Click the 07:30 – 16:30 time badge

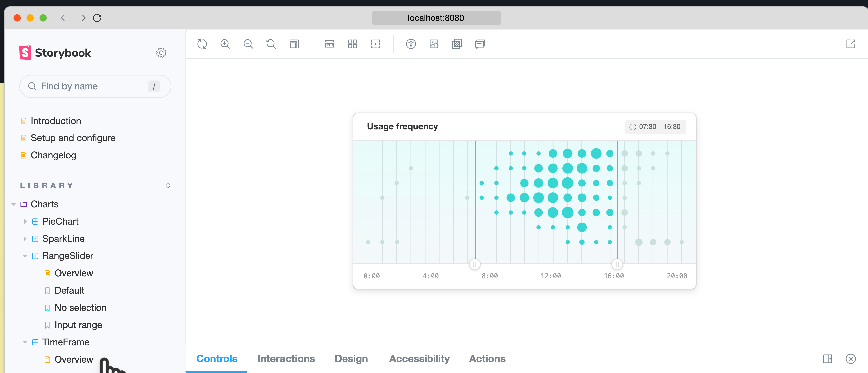655,127
